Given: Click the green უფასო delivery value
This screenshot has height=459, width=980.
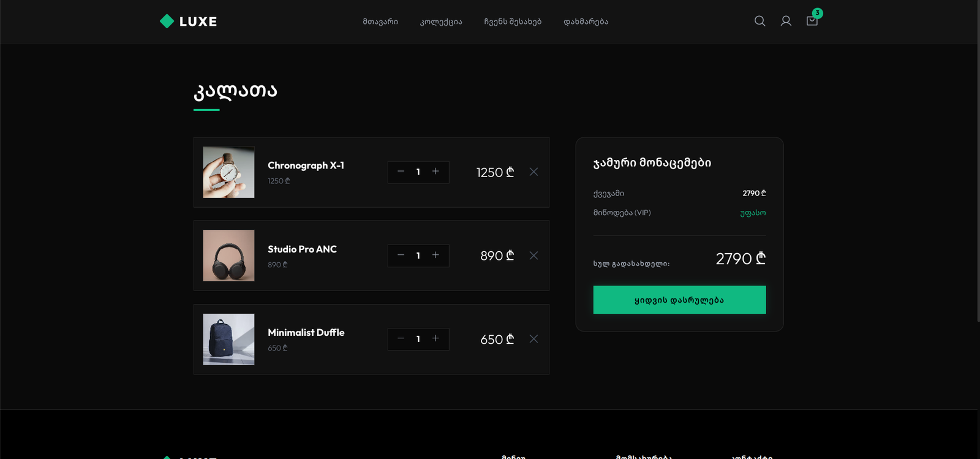Looking at the screenshot, I should 753,213.
